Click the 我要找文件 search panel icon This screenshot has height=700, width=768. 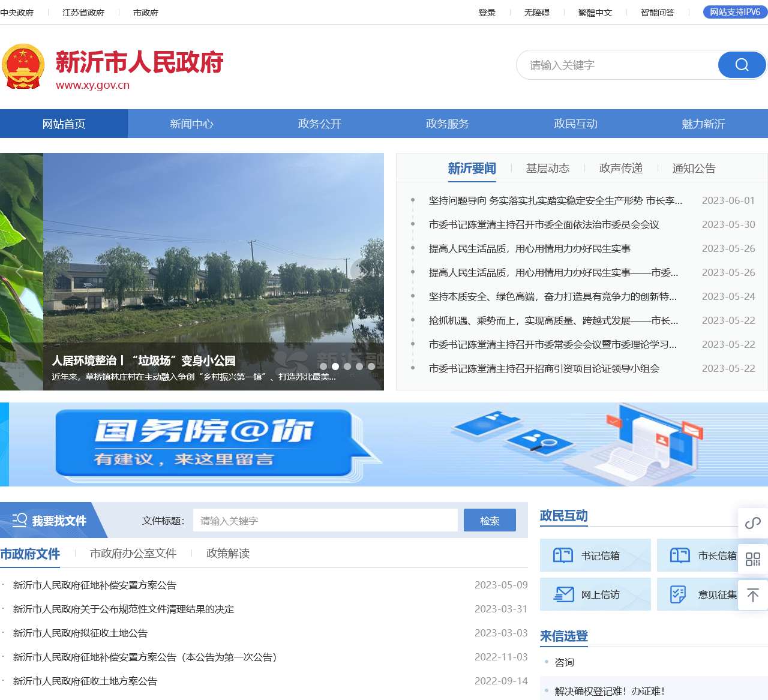pos(20,520)
